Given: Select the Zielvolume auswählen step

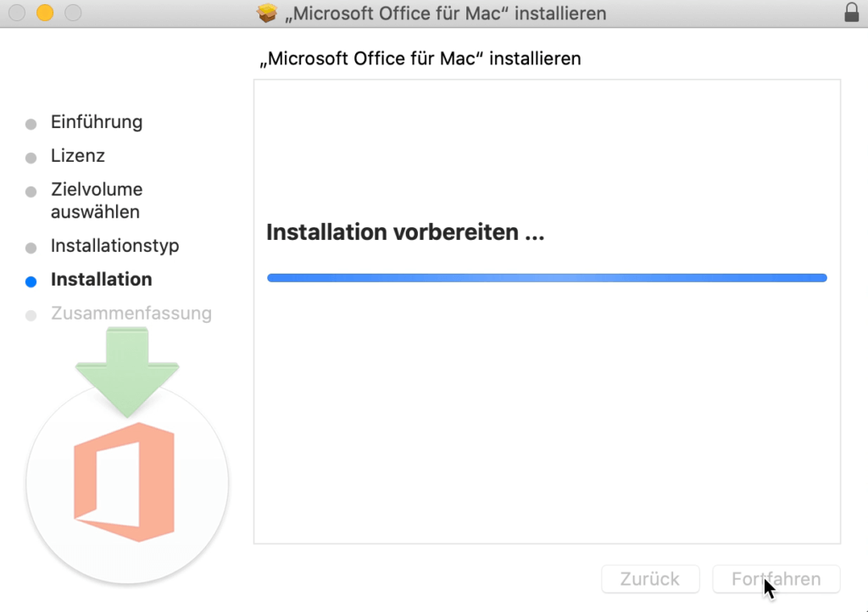Looking at the screenshot, I should pyautogui.click(x=97, y=200).
